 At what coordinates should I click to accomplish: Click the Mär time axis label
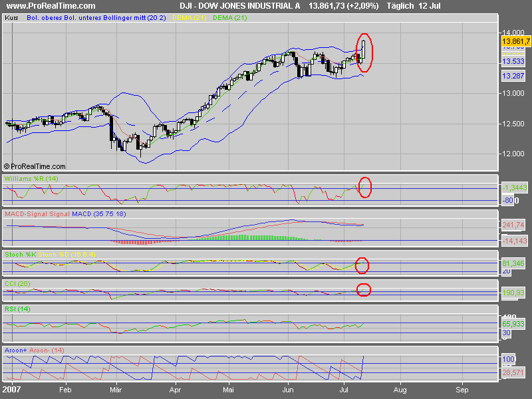coord(116,390)
